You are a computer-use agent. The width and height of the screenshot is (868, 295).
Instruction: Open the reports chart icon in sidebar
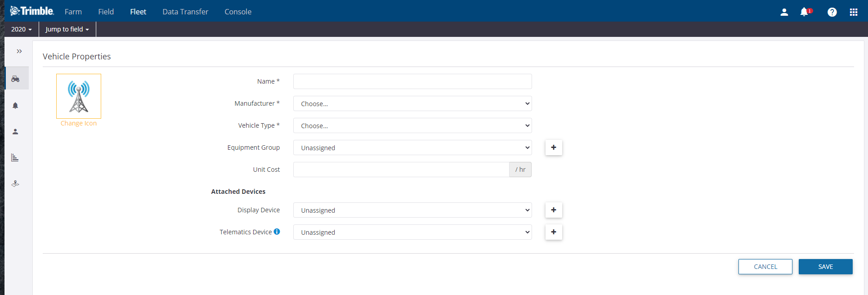point(15,157)
